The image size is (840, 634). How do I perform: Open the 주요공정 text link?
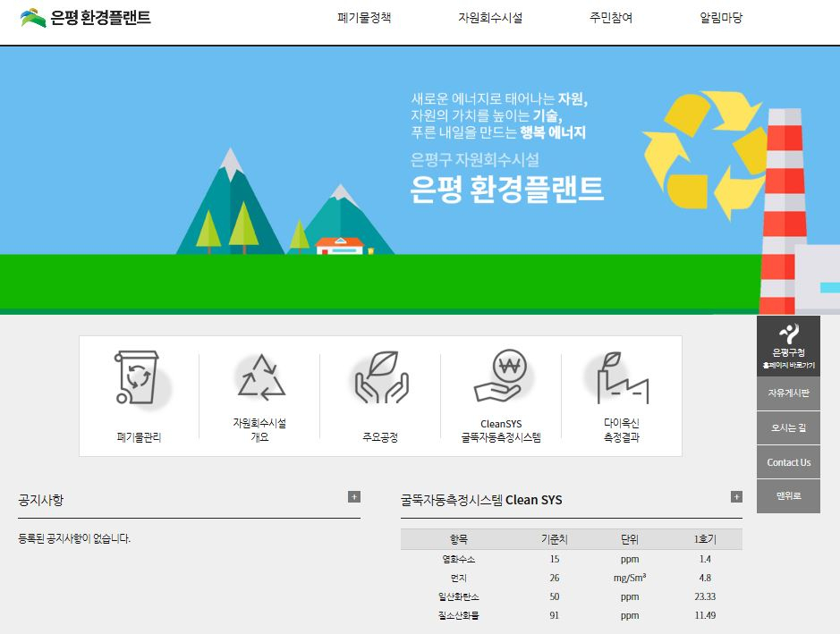click(x=380, y=437)
